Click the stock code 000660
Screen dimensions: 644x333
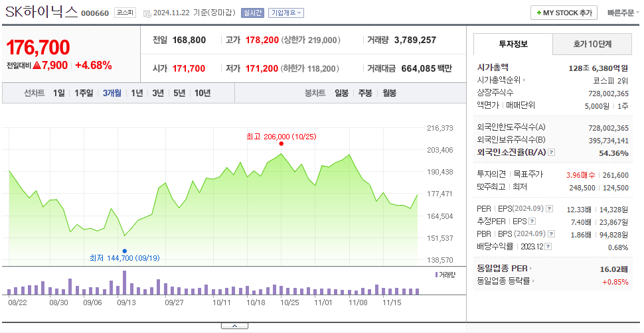tap(95, 13)
